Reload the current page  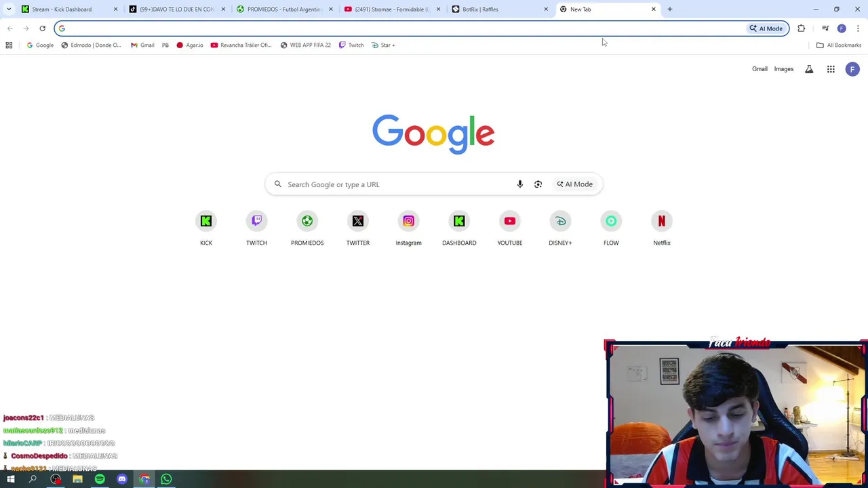click(x=42, y=28)
